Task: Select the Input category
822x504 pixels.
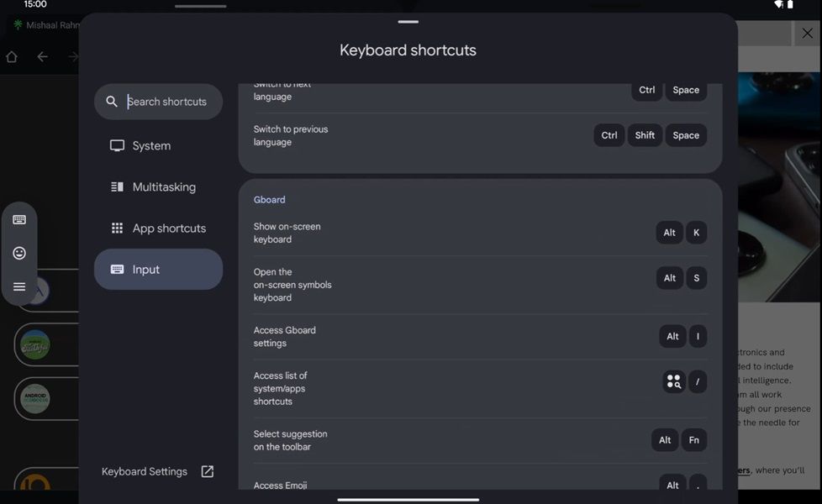Action: pos(158,270)
